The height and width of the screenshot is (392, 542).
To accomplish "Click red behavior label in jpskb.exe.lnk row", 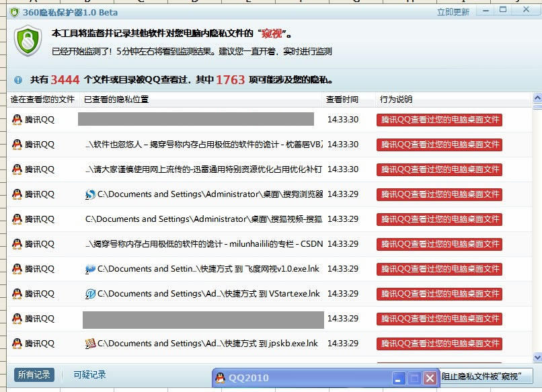I will [x=439, y=344].
